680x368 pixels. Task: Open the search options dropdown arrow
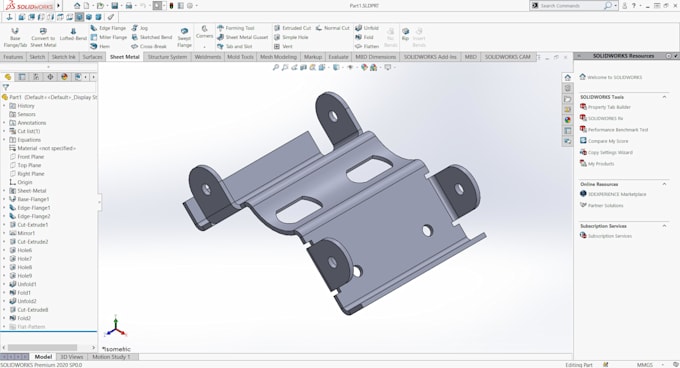[x=616, y=6]
